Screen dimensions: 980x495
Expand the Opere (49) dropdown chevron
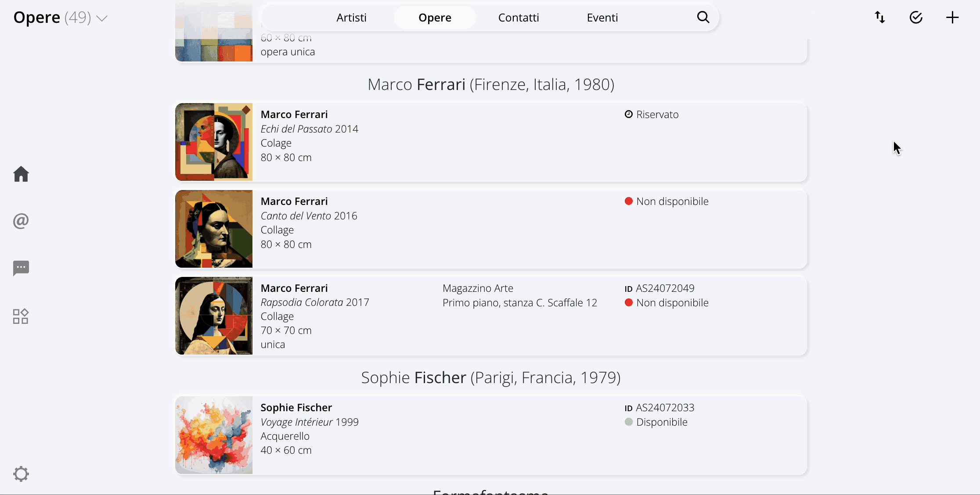(x=102, y=18)
